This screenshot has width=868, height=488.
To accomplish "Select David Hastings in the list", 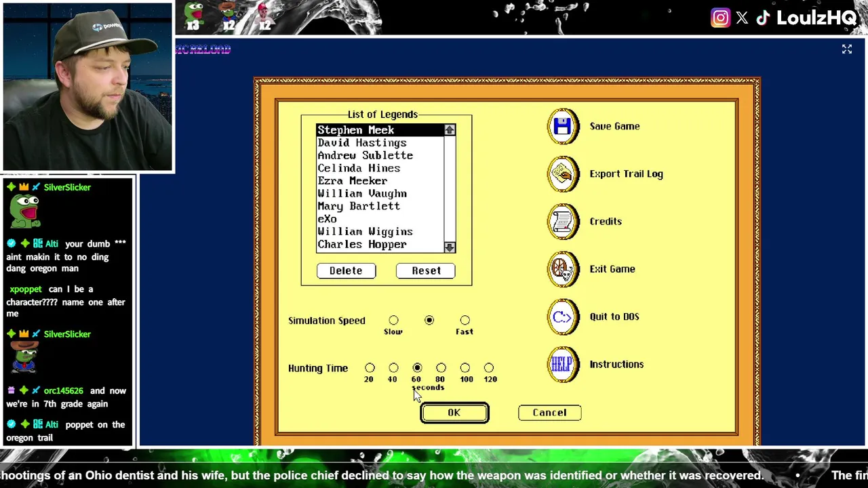I will tap(380, 143).
